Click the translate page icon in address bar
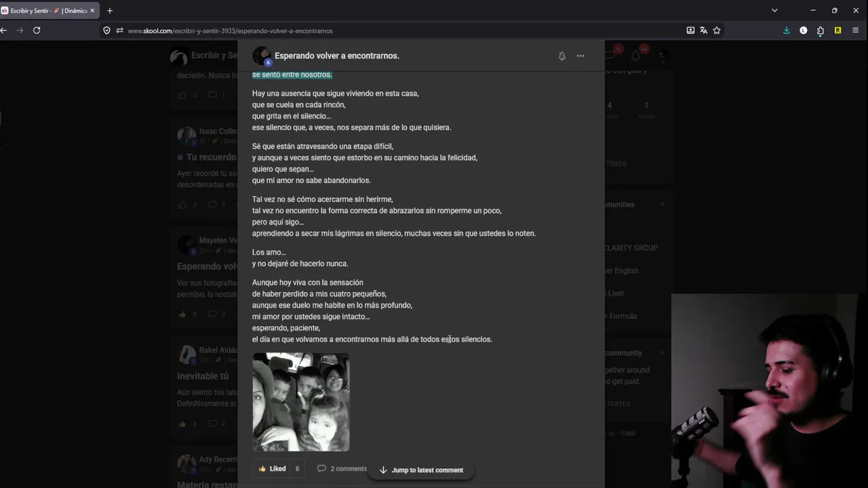This screenshot has height=488, width=868. [703, 30]
